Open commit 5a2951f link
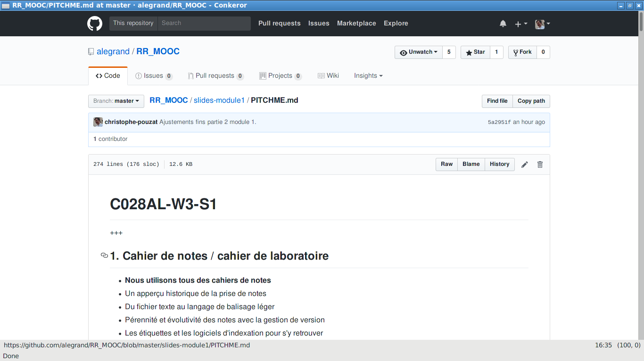 coord(499,123)
